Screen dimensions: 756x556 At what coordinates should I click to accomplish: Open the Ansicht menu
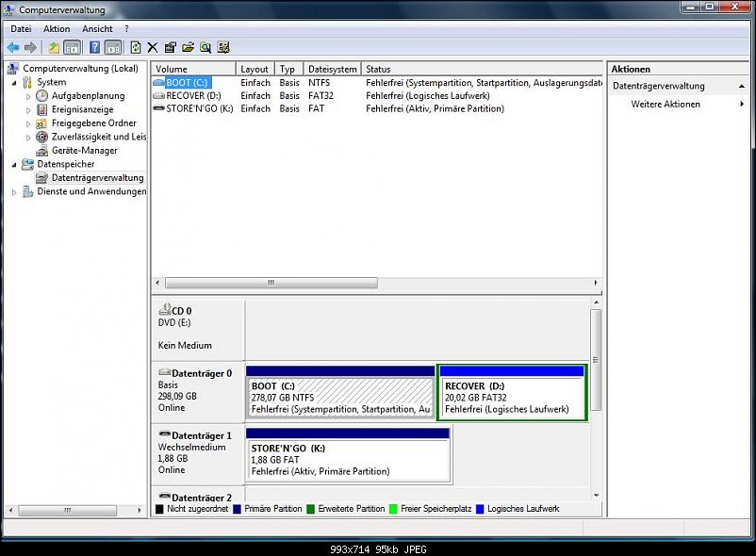click(x=97, y=29)
